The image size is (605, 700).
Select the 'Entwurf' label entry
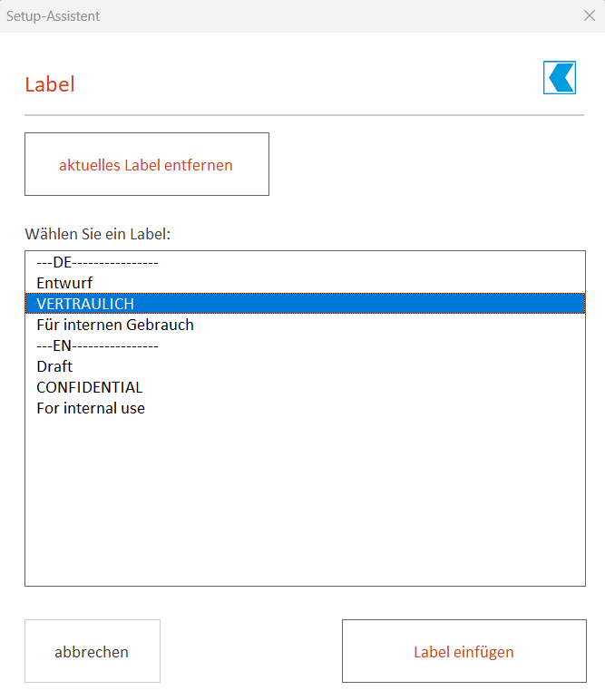(x=305, y=283)
